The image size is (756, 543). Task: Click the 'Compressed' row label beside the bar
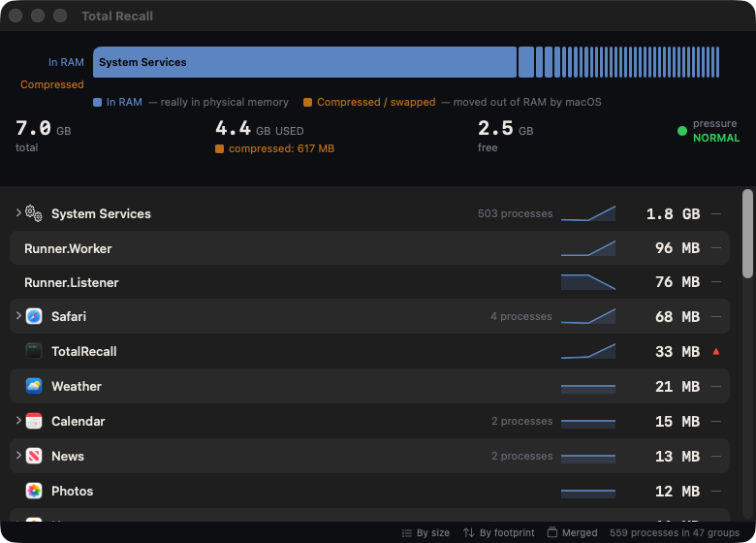click(52, 84)
